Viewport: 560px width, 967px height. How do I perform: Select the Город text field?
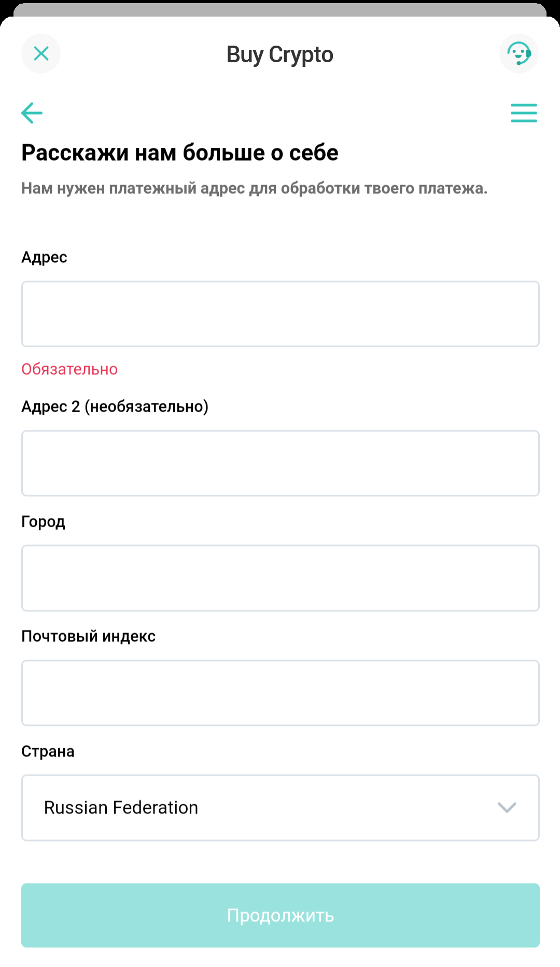click(281, 578)
